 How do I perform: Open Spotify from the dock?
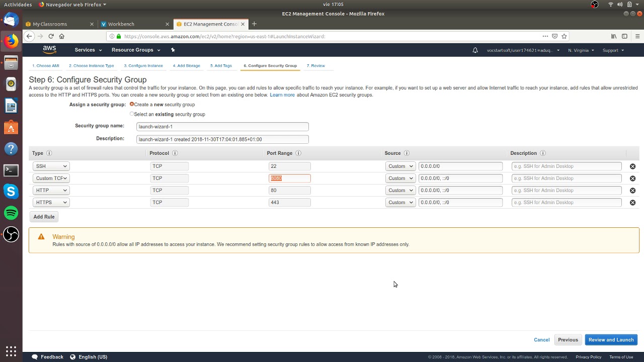pyautogui.click(x=11, y=213)
